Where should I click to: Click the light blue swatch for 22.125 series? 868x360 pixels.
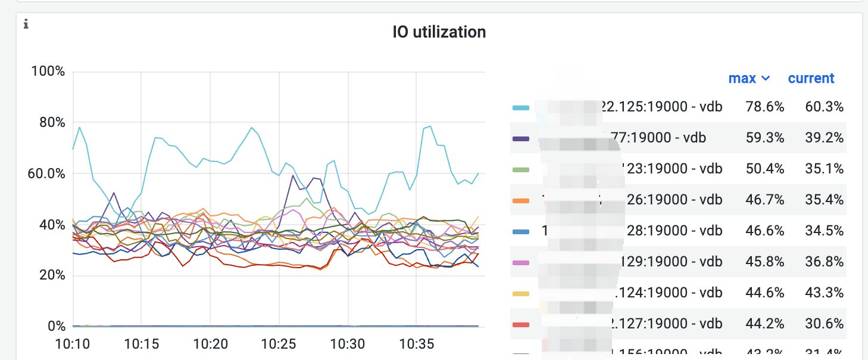521,108
